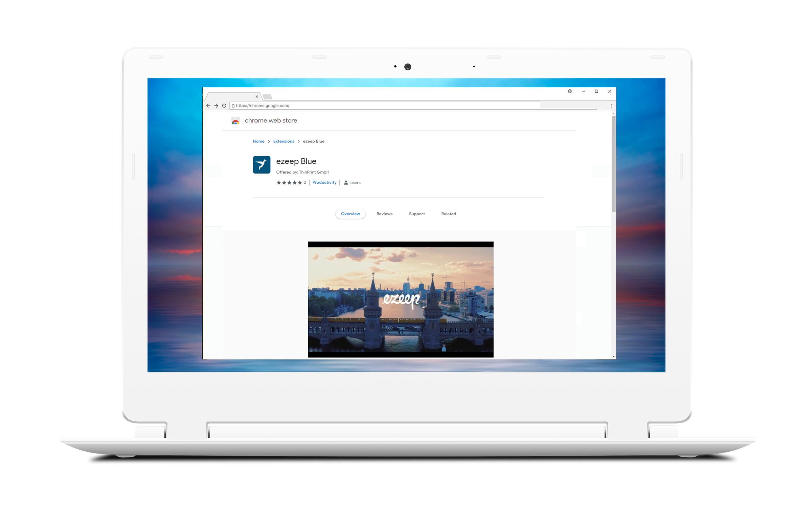812x510 pixels.
Task: Play the ezeep promotional video thumbnail
Action: (401, 299)
